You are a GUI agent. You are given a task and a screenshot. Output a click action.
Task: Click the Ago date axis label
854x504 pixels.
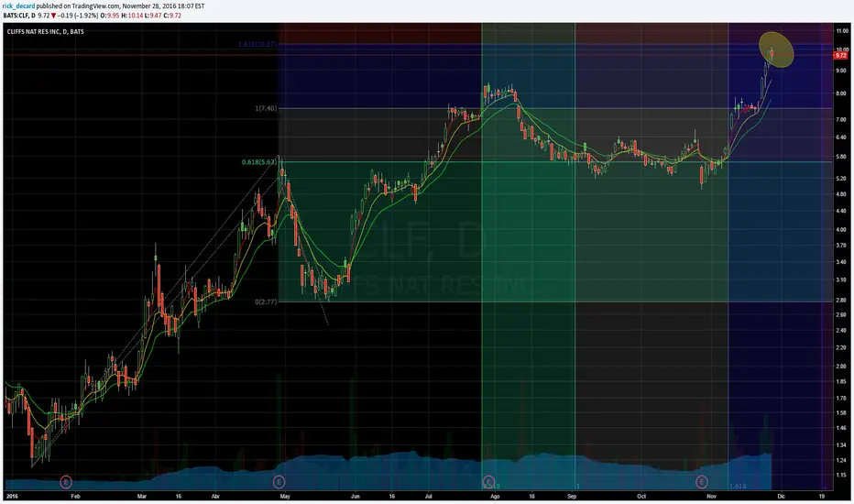495,497
